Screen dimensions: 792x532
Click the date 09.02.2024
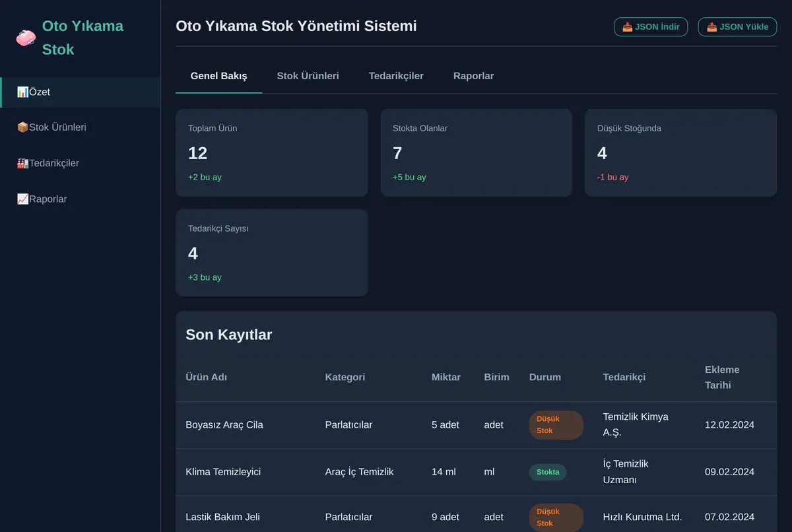pyautogui.click(x=729, y=472)
